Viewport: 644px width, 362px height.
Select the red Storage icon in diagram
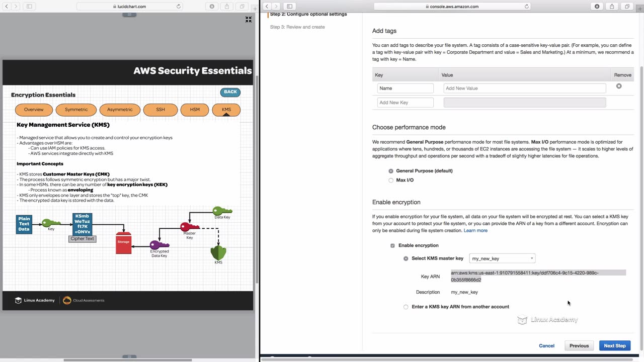[124, 242]
